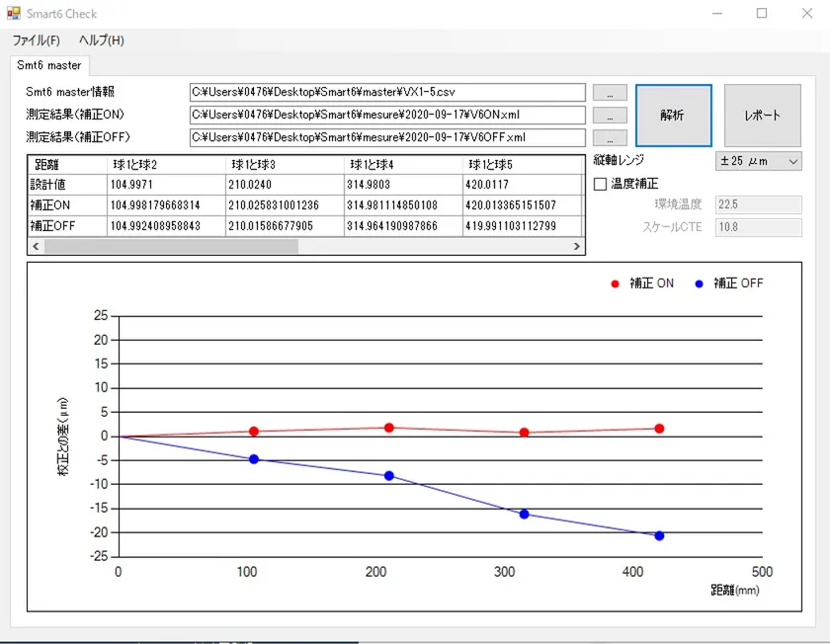Click browse button for 補正ON result file

point(610,115)
